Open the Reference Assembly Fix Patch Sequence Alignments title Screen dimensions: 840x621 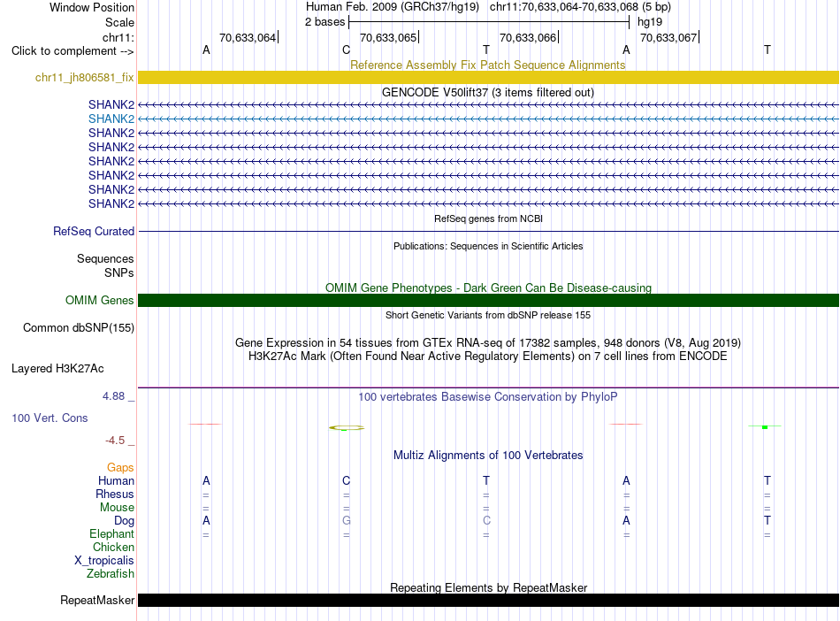tap(487, 65)
